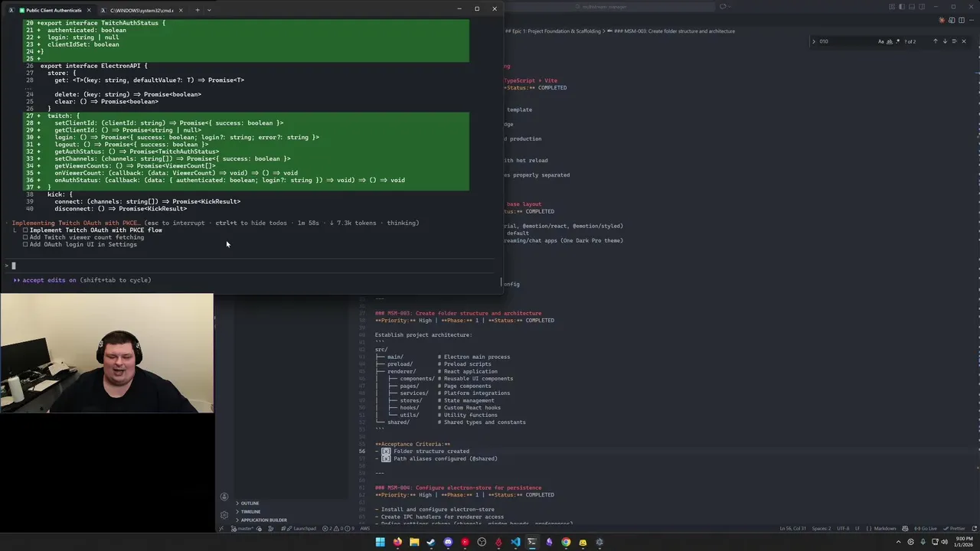The height and width of the screenshot is (551, 980).
Task: Open Visual Studio Code from taskbar
Action: [x=515, y=542]
